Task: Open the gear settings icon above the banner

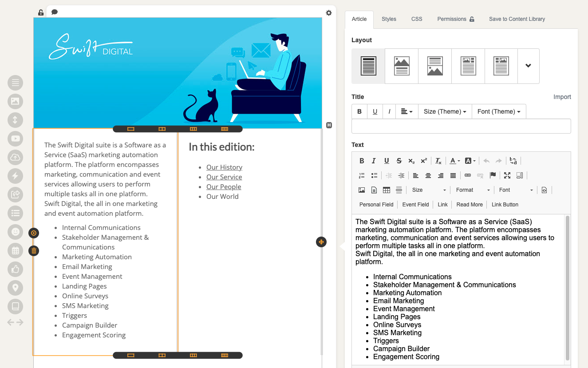Action: point(329,13)
